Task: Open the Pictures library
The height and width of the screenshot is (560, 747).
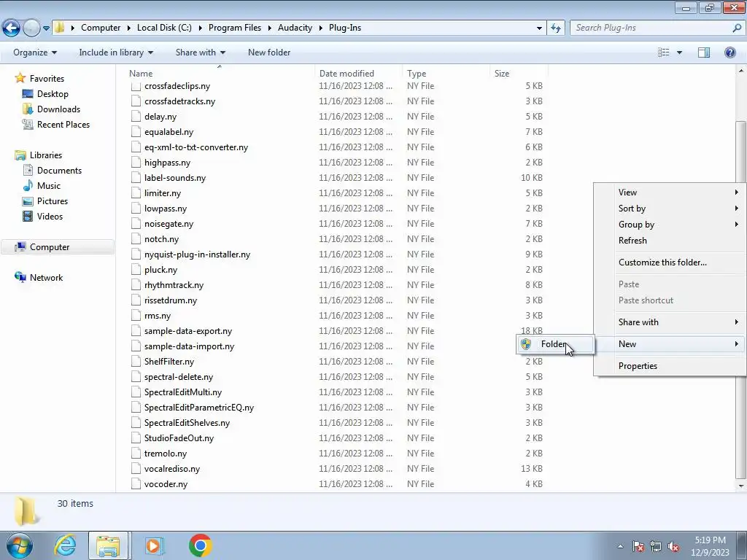Action: (x=53, y=201)
